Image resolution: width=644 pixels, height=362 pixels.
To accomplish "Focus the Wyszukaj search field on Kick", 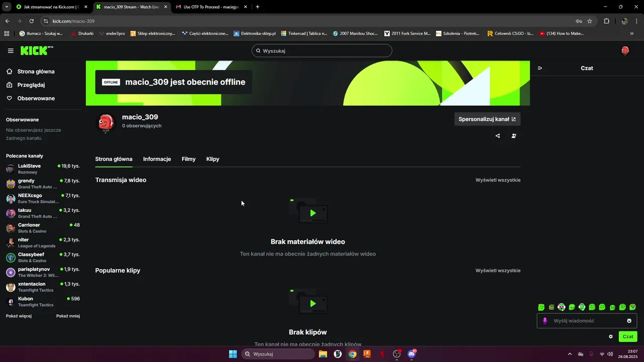I will pyautogui.click(x=322, y=51).
